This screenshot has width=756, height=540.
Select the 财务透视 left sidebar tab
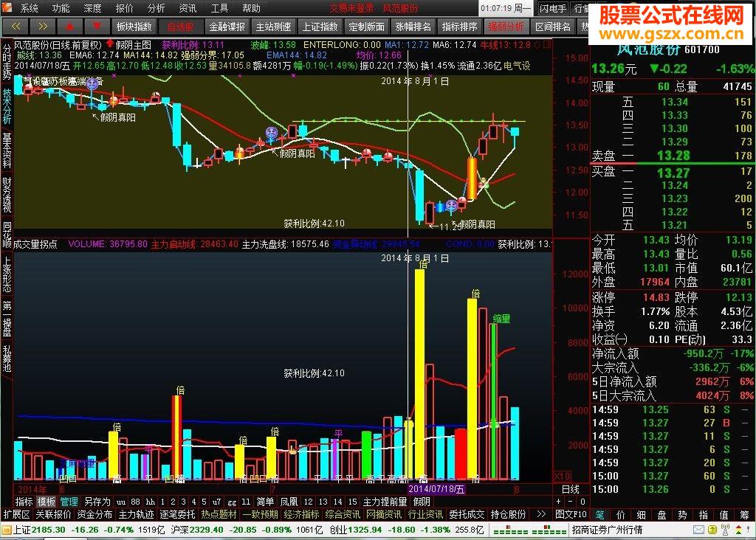click(7, 194)
